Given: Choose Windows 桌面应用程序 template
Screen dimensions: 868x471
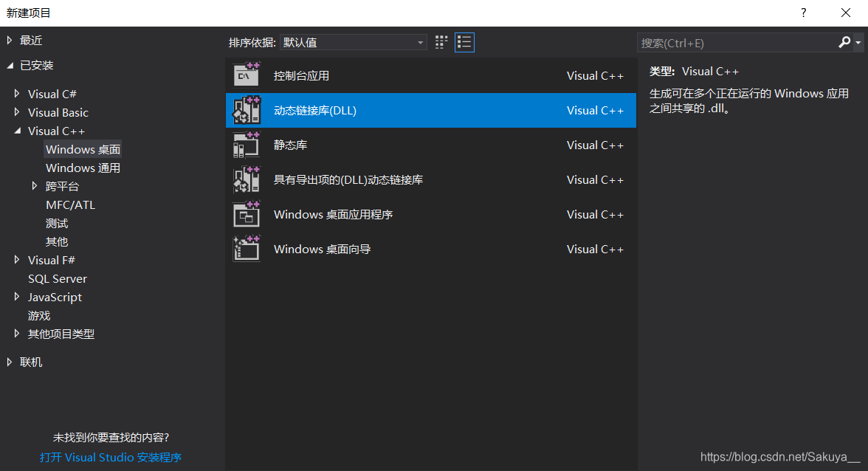Looking at the screenshot, I should tap(431, 214).
